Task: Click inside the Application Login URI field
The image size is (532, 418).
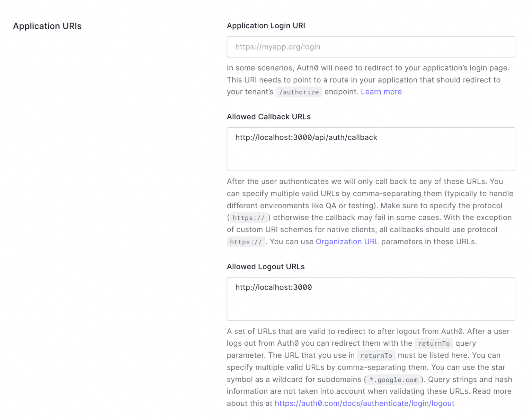Action: 371,47
